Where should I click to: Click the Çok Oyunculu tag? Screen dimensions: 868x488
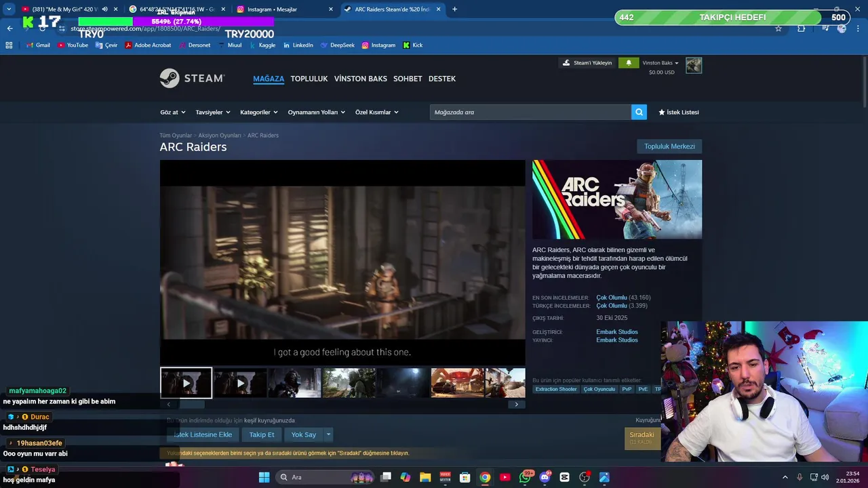click(x=599, y=389)
